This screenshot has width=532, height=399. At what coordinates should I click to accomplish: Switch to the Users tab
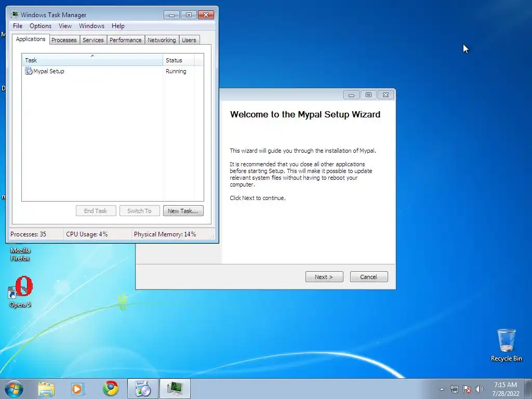tap(189, 39)
